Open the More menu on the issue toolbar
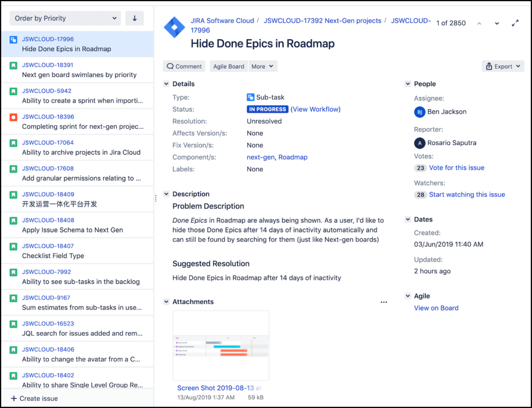Screen dimensions: 532x408 pos(262,66)
